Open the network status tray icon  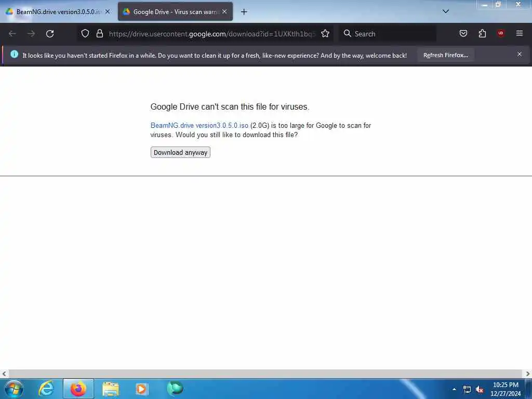point(467,390)
